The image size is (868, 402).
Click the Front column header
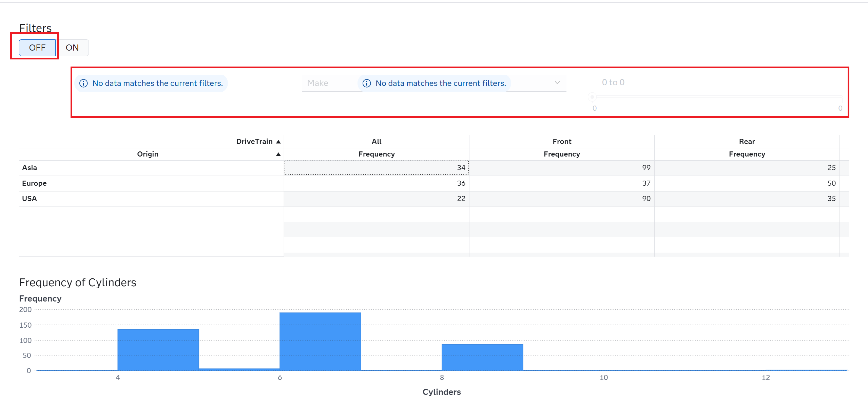[561, 141]
